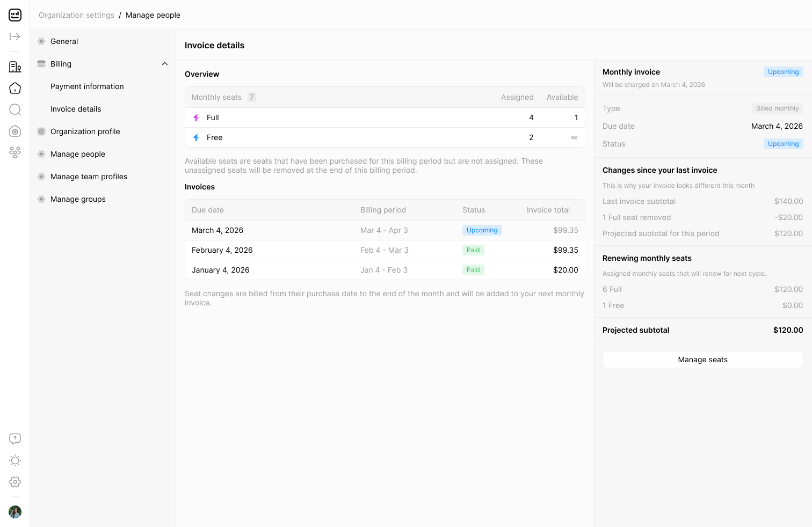
Task: Open Organization profile settings
Action: click(x=85, y=131)
